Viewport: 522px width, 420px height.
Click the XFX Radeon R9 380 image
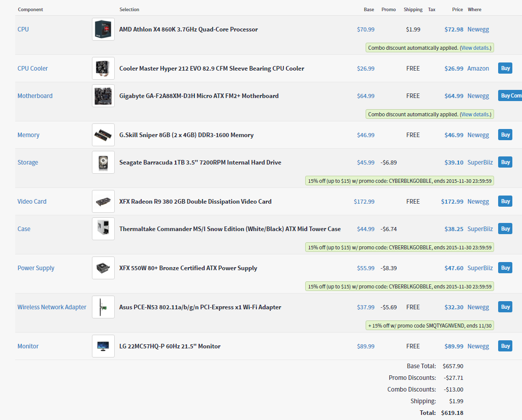pyautogui.click(x=103, y=201)
